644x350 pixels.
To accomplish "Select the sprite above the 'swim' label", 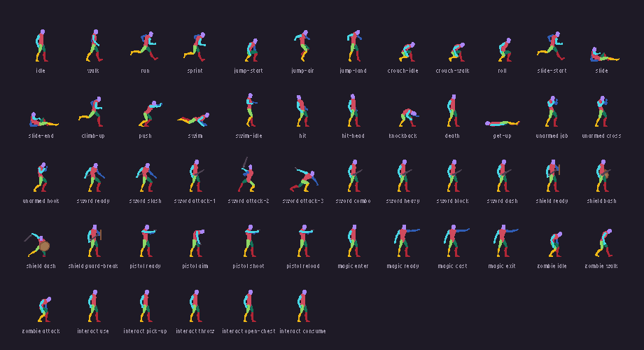I will 193,119.
